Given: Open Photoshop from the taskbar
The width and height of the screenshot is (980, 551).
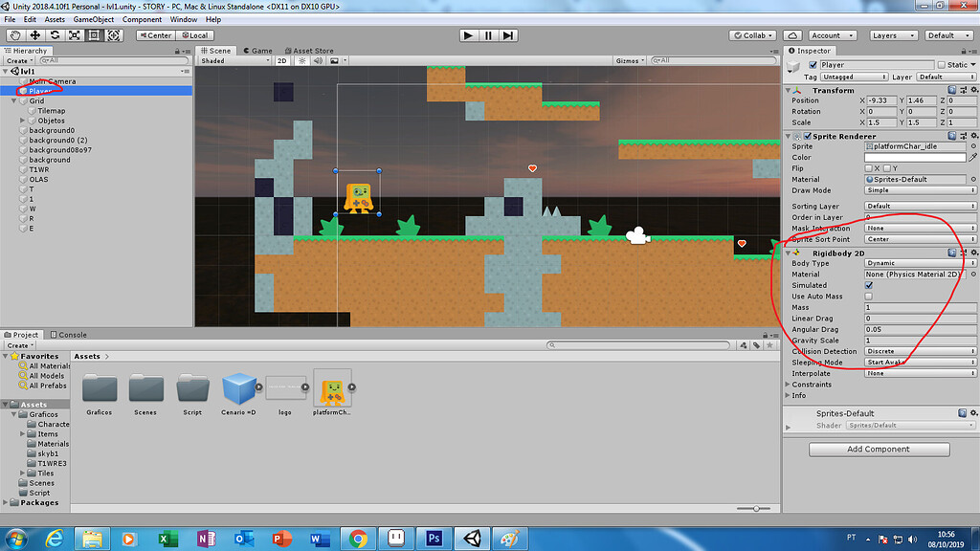Looking at the screenshot, I should tap(434, 539).
